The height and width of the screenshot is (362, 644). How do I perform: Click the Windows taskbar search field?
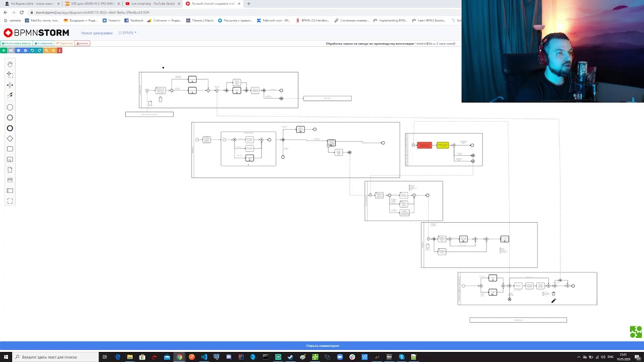[x=55, y=357]
